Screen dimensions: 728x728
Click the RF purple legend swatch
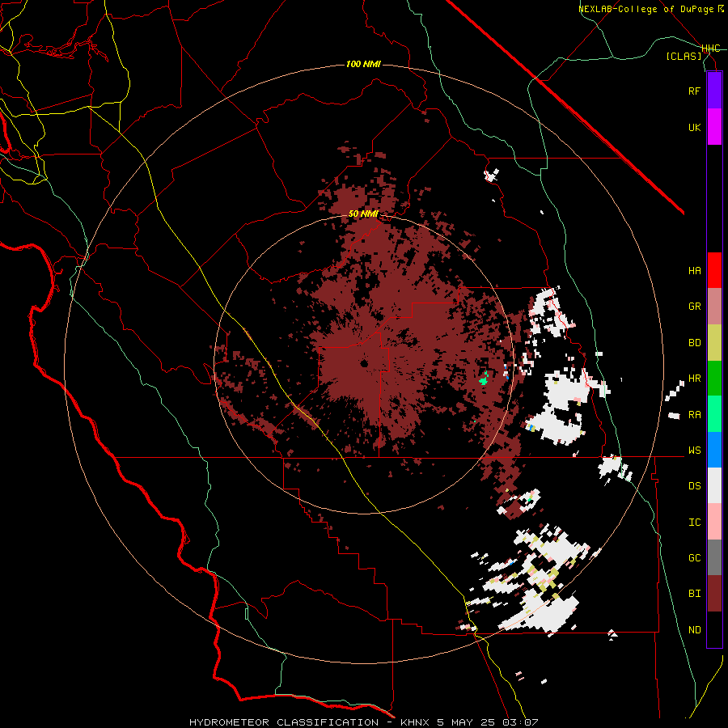714,91
